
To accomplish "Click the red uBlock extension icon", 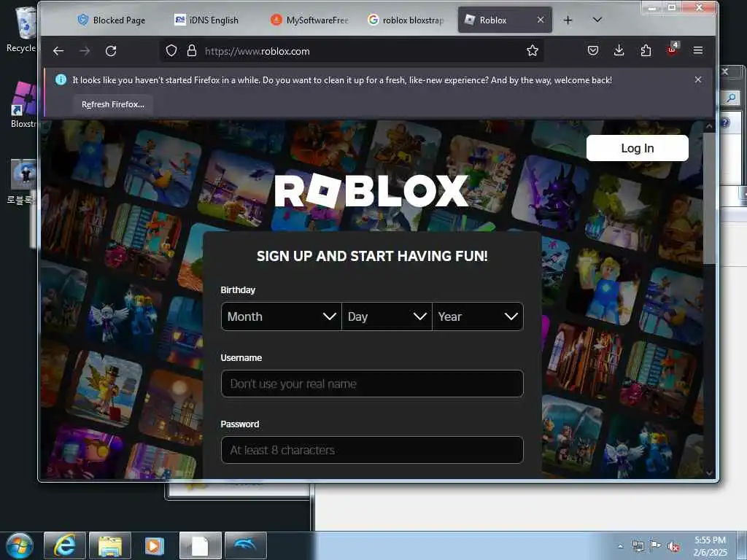I will tap(672, 50).
